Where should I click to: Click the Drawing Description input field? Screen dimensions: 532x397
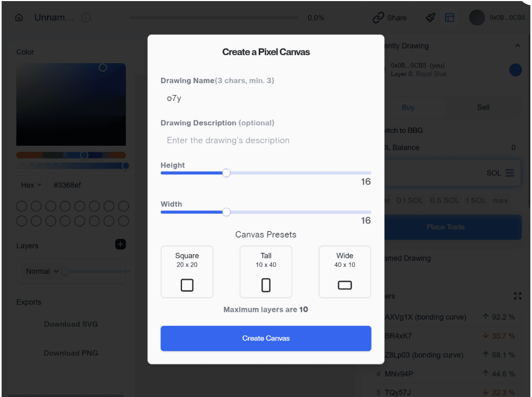click(266, 140)
